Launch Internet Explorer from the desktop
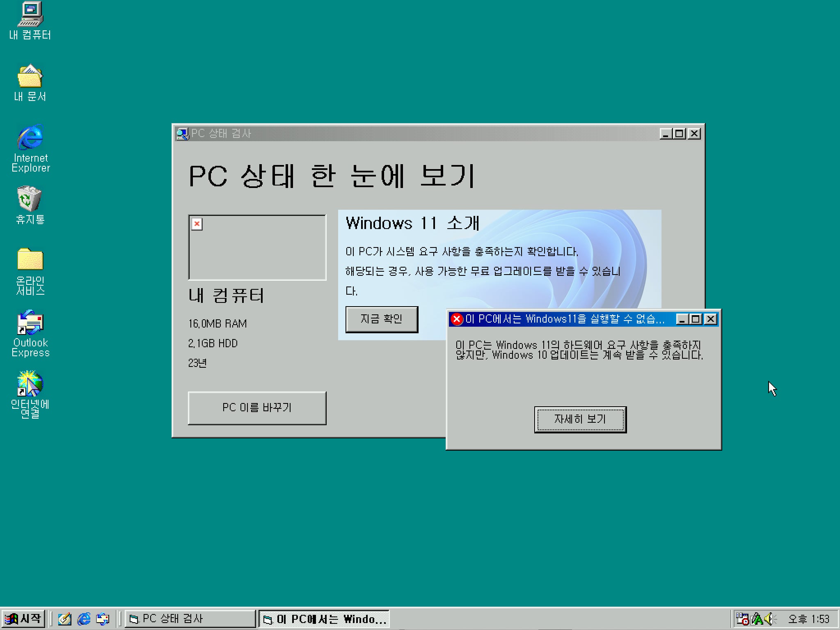Viewport: 840px width, 630px height. (30, 148)
